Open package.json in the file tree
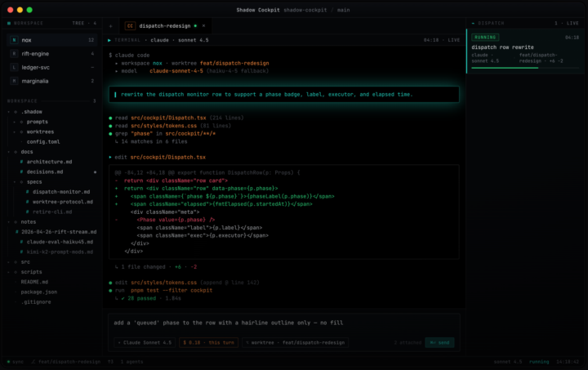The width and height of the screenshot is (588, 370). tap(39, 292)
